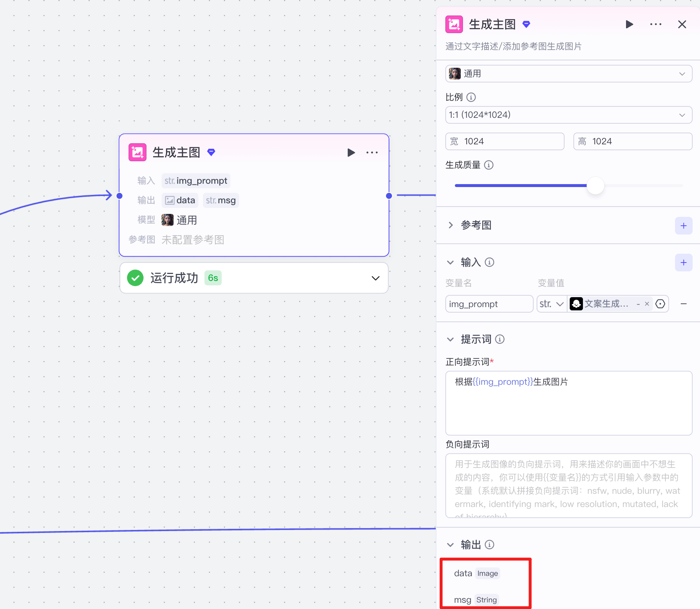The image size is (700, 609).
Task: Click the 宽 width input field
Action: click(x=505, y=141)
